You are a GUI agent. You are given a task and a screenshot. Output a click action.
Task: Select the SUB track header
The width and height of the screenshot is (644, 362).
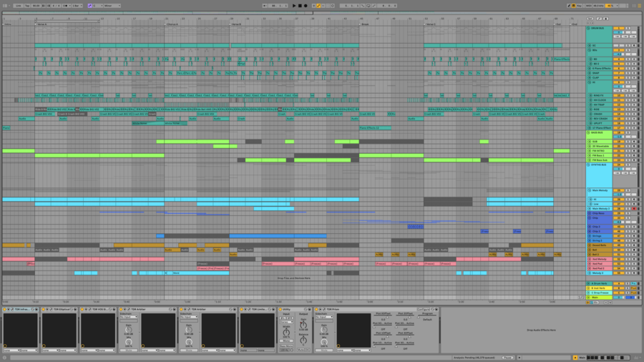click(598, 142)
